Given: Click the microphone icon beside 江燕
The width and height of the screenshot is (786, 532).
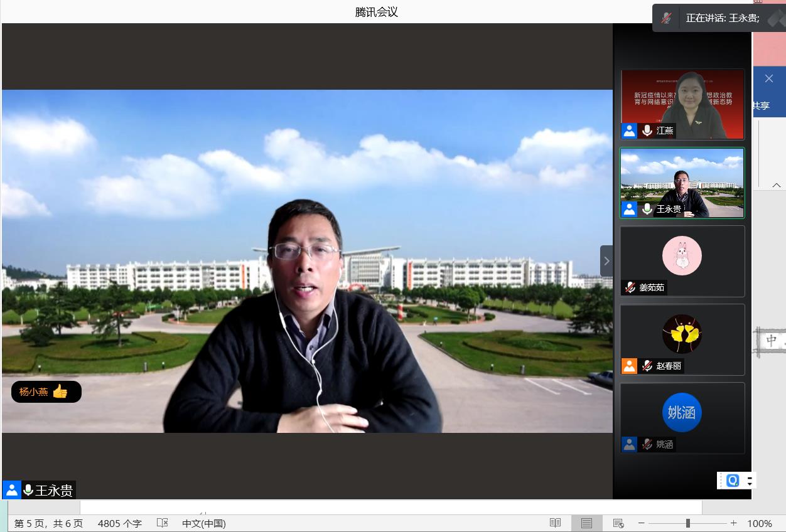Looking at the screenshot, I should point(647,130).
